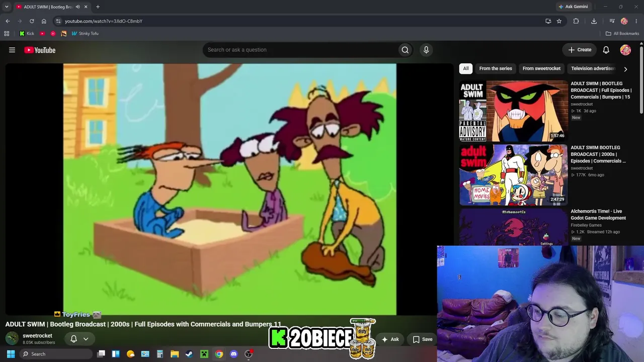Open the Alchemortis Time video thumbnail
The width and height of the screenshot is (644, 362).
[513, 227]
